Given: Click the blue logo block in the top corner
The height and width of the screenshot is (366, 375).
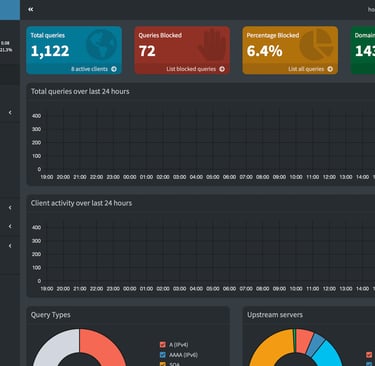Looking at the screenshot, I should point(10,10).
